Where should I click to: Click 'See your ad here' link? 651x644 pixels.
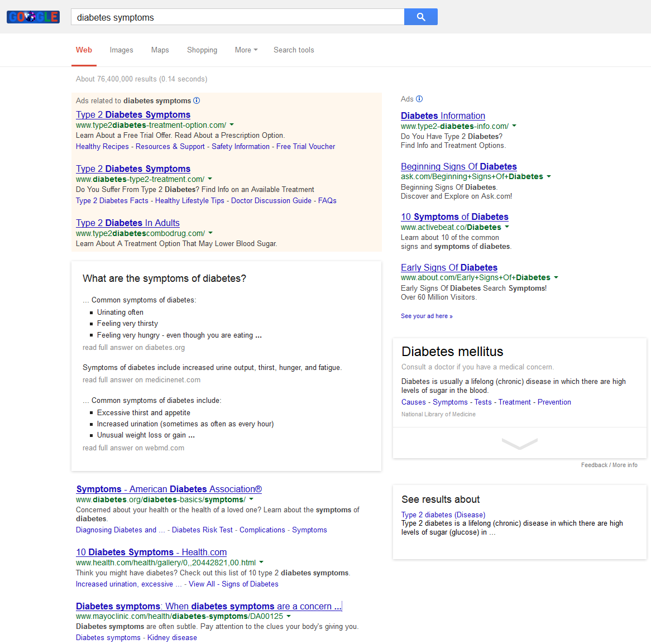click(x=427, y=316)
